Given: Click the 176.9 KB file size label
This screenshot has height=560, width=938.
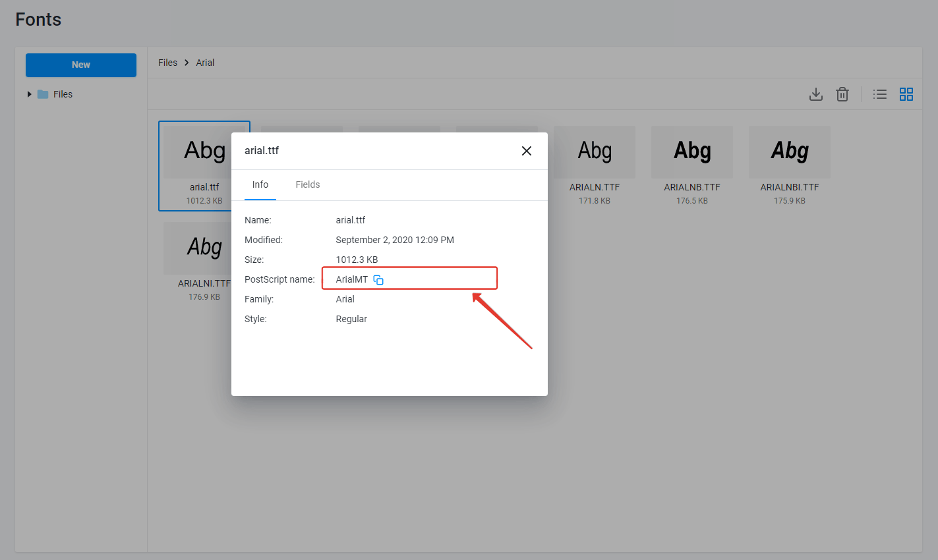Looking at the screenshot, I should [204, 297].
